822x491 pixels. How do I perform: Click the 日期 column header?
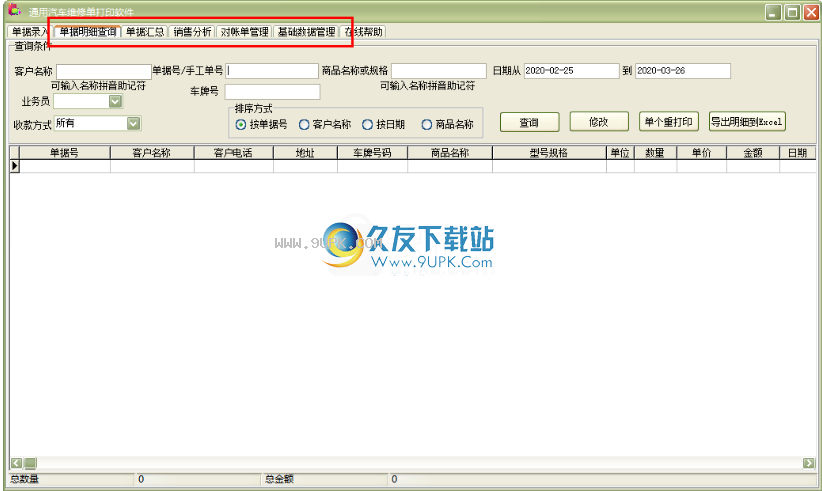click(797, 152)
